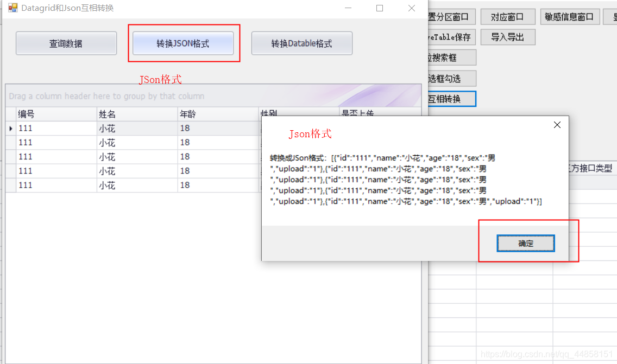The width and height of the screenshot is (617, 364).
Task: Click the 转换Datable格式 button
Action: [302, 43]
